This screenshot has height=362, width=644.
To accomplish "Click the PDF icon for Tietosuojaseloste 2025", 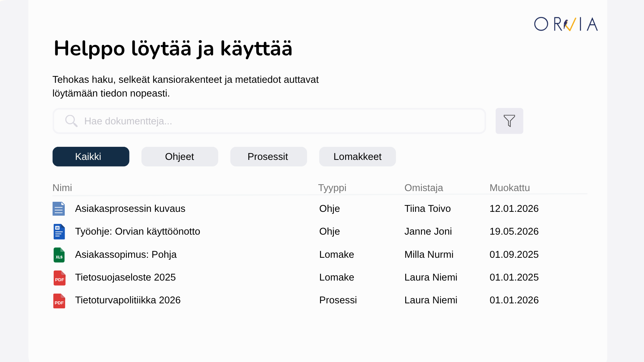I will click(59, 278).
